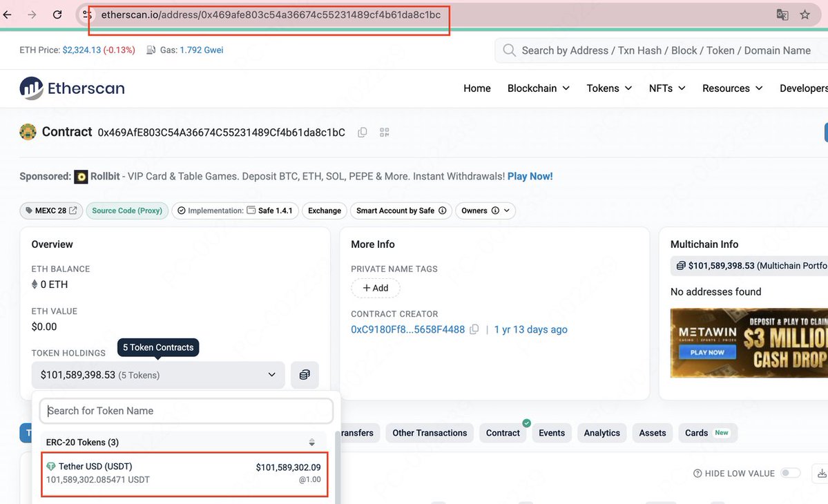
Task: Select Tether USD (USDT) token row
Action: point(185,474)
